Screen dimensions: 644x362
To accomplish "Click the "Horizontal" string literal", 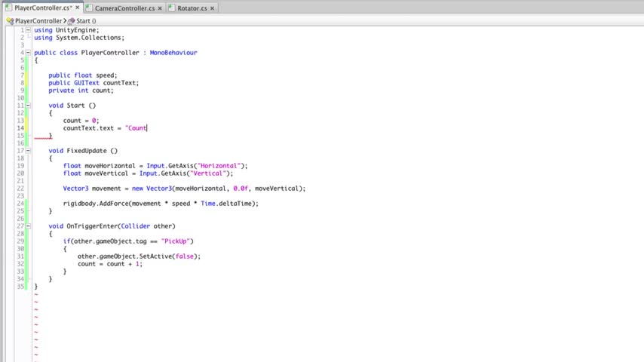I will point(219,166).
